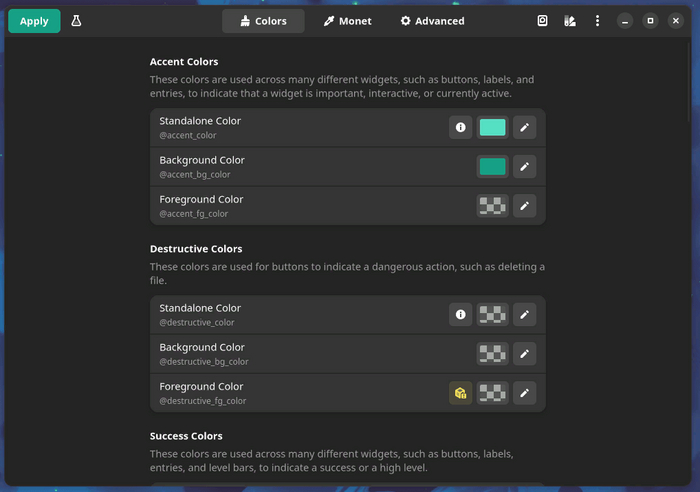Click the yellow warning icon for destructive Foreground
Viewport: 700px width, 492px height.
pyautogui.click(x=460, y=393)
